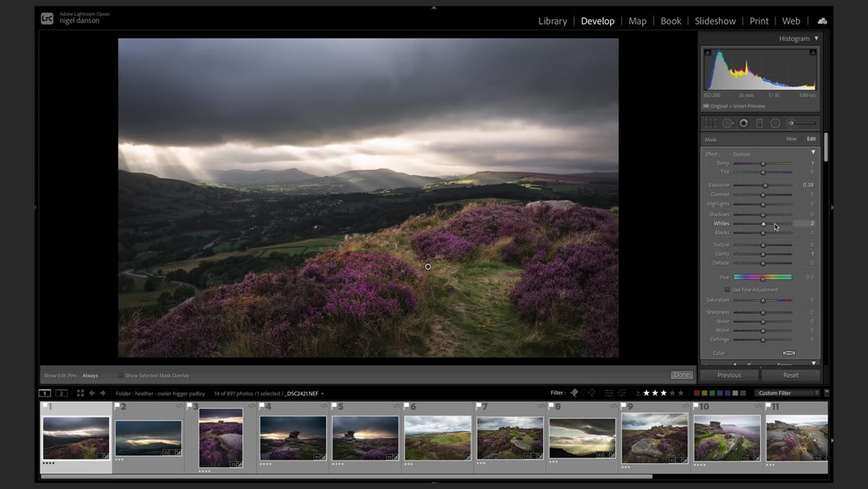Click the second window display button 2
The height and width of the screenshot is (489, 868).
click(x=61, y=394)
